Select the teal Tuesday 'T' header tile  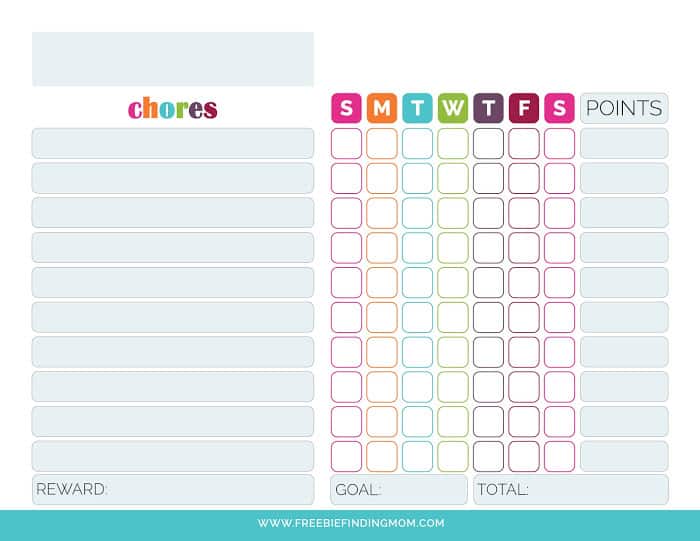[417, 108]
